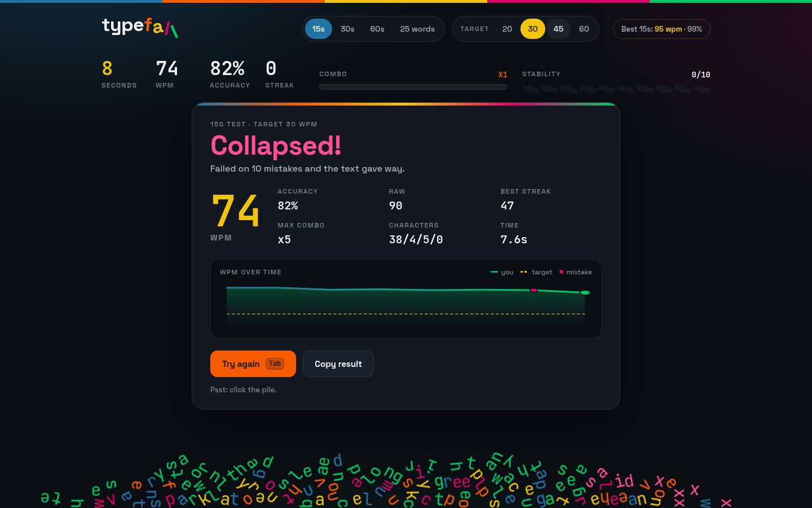812x508 pixels.
Task: Click the green end point on the WPM chart
Action: [585, 292]
